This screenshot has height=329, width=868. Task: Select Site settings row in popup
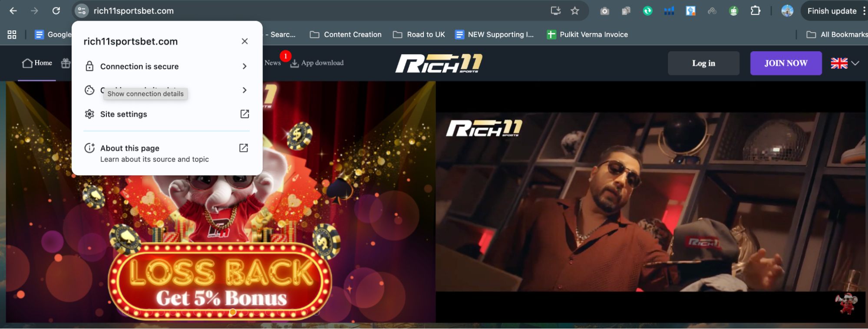coord(167,114)
